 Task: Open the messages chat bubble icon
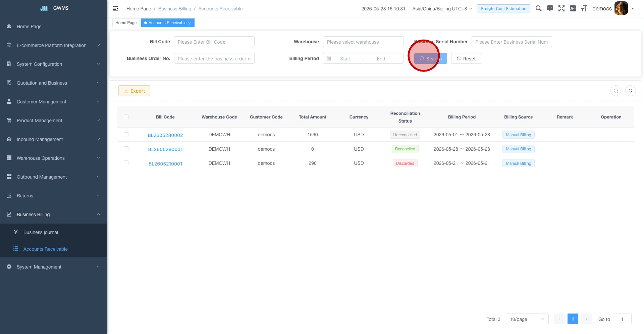(550, 8)
